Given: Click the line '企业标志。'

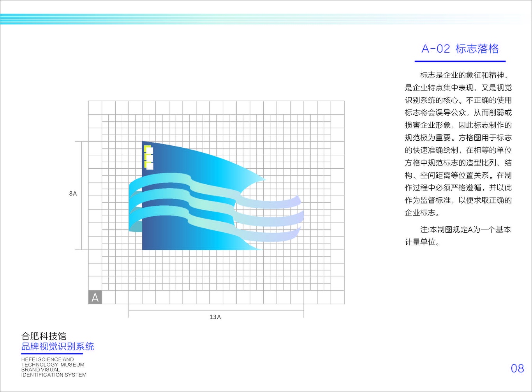Looking at the screenshot, I should 423,213.
